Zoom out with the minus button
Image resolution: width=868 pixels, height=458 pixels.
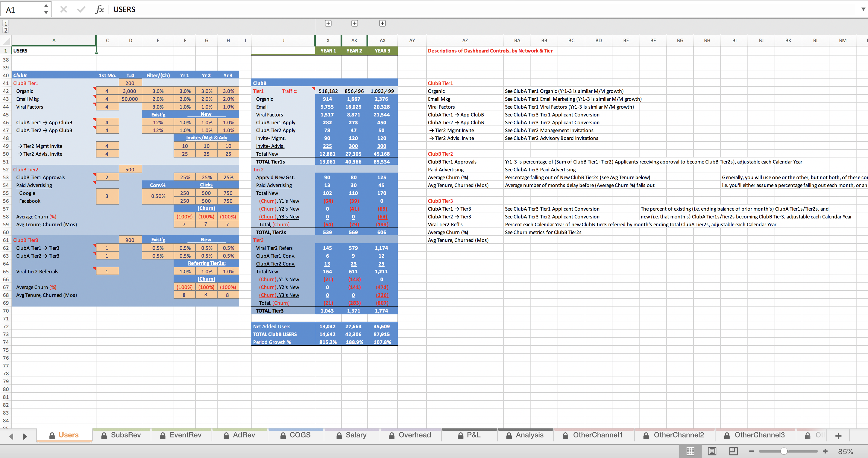pos(751,451)
